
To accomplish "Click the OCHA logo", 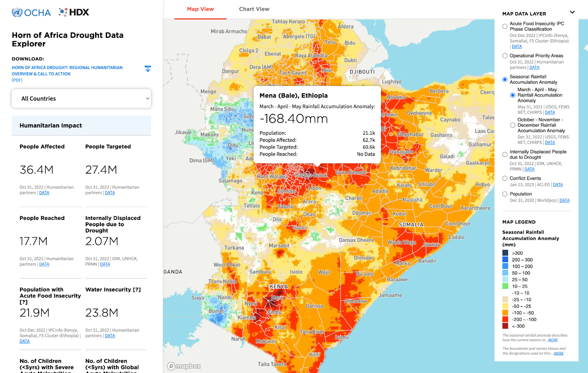I will point(31,12).
